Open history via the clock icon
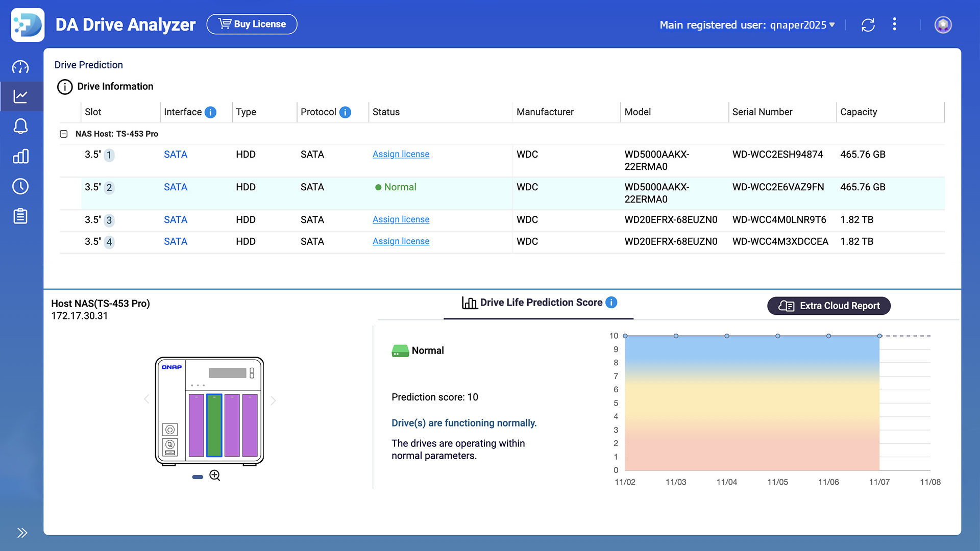Viewport: 980px width, 551px height. (x=21, y=186)
